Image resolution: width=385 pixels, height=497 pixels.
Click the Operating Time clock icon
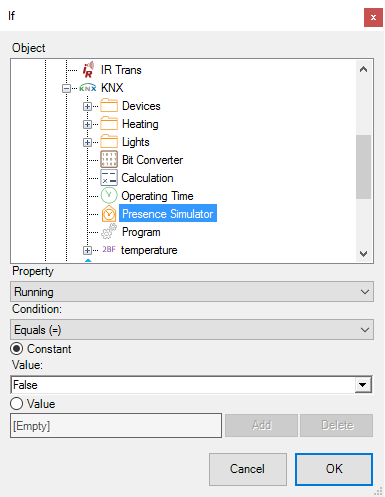point(109,195)
